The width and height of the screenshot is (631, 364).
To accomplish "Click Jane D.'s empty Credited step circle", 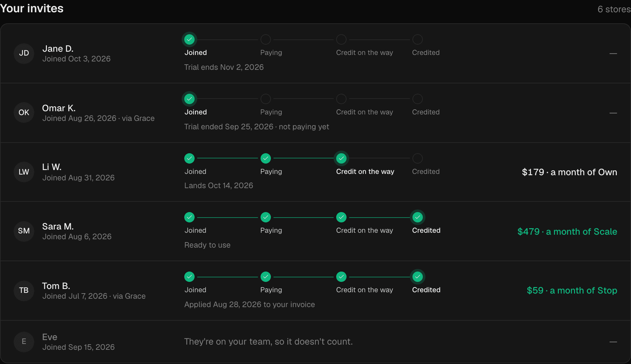I will 418,39.
